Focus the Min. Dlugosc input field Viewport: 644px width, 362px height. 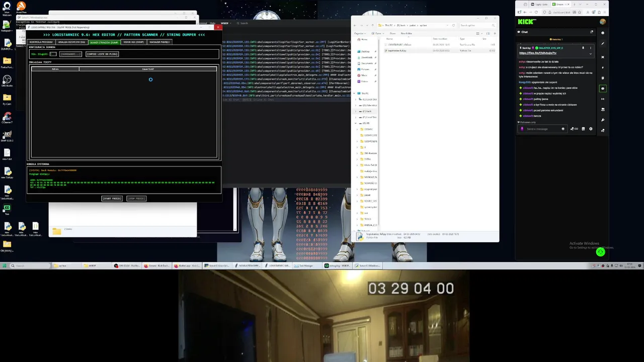click(53, 54)
